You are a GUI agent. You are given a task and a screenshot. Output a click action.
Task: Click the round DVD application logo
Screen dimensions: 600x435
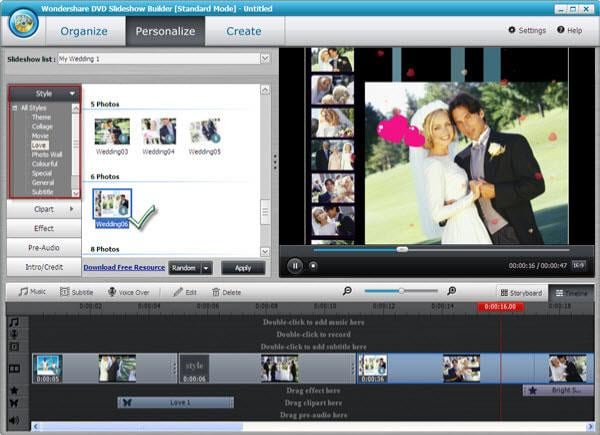pos(24,23)
